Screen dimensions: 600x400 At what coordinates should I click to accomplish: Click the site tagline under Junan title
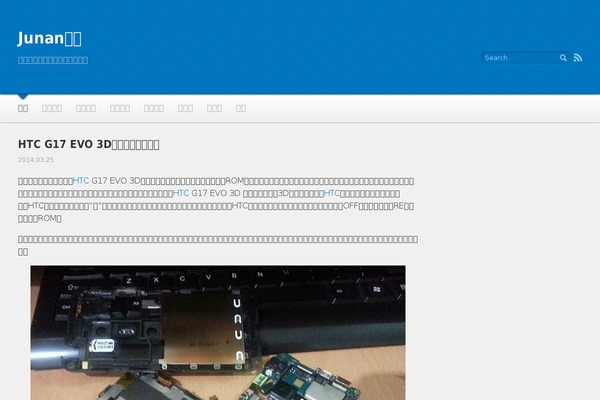[x=53, y=60]
